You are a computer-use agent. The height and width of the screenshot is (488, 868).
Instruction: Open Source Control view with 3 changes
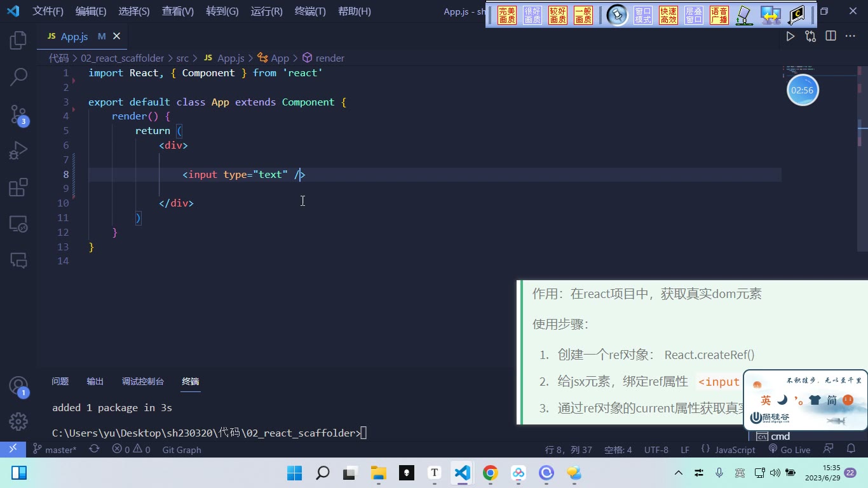[18, 114]
